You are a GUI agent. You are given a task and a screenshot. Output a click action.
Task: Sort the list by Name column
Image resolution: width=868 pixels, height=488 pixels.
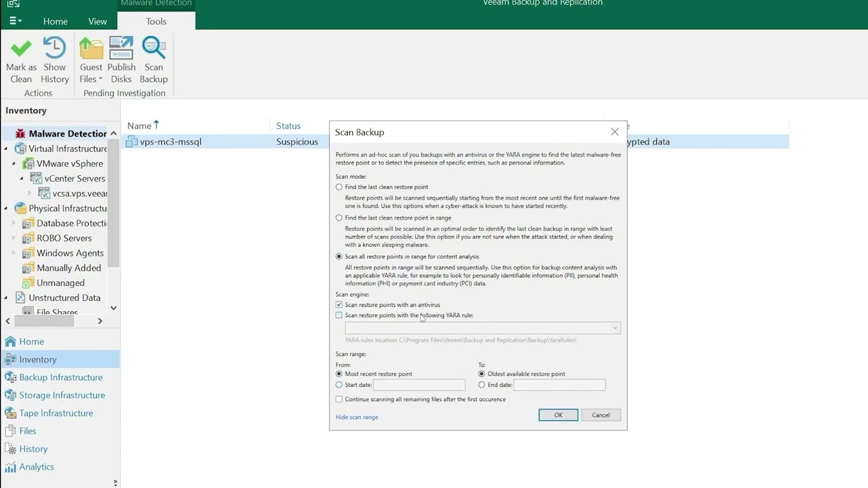139,125
